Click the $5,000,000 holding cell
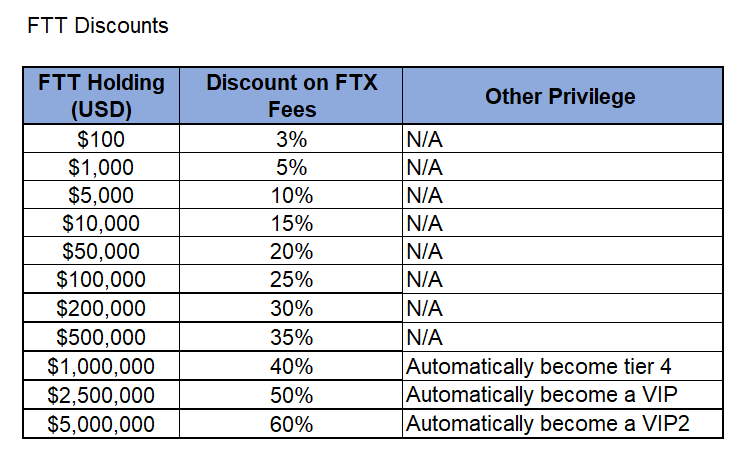The image size is (735, 450). 101,424
